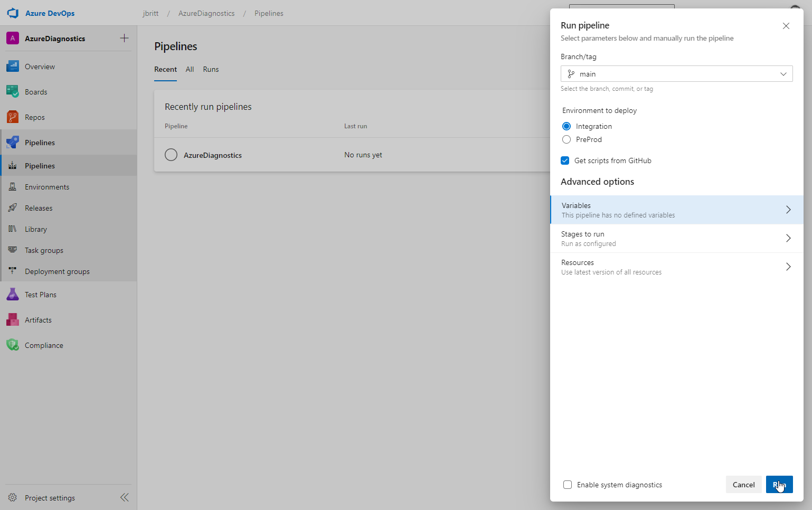Enable system diagnostics checkbox
812x510 pixels.
pos(568,485)
